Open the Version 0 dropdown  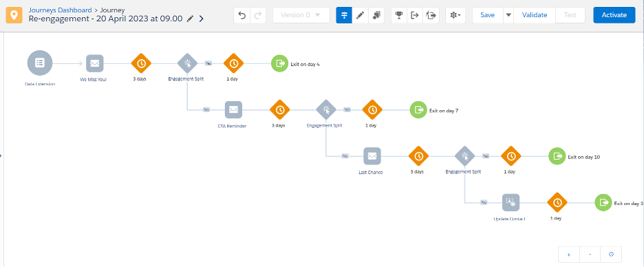[301, 15]
